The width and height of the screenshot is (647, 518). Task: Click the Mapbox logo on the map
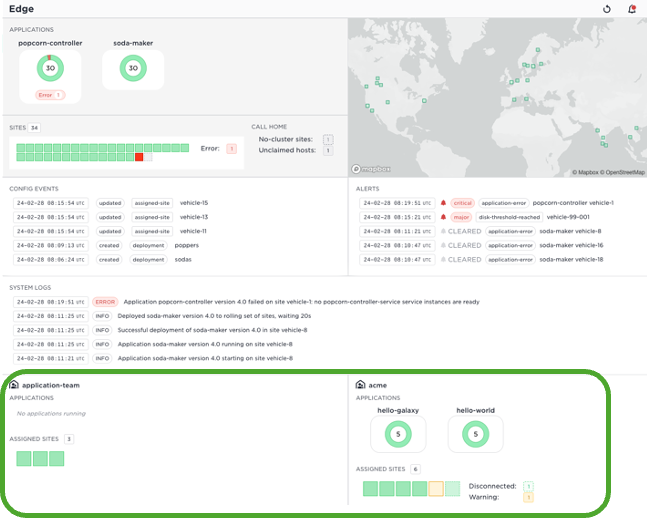tap(371, 169)
